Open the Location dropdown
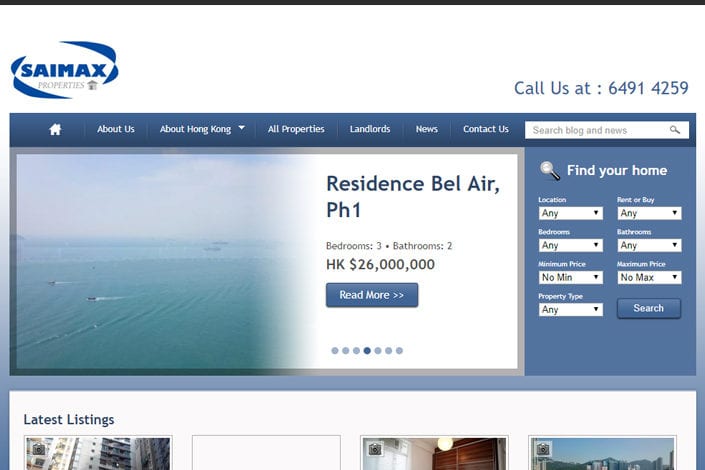Image resolution: width=705 pixels, height=470 pixels. 571,213
